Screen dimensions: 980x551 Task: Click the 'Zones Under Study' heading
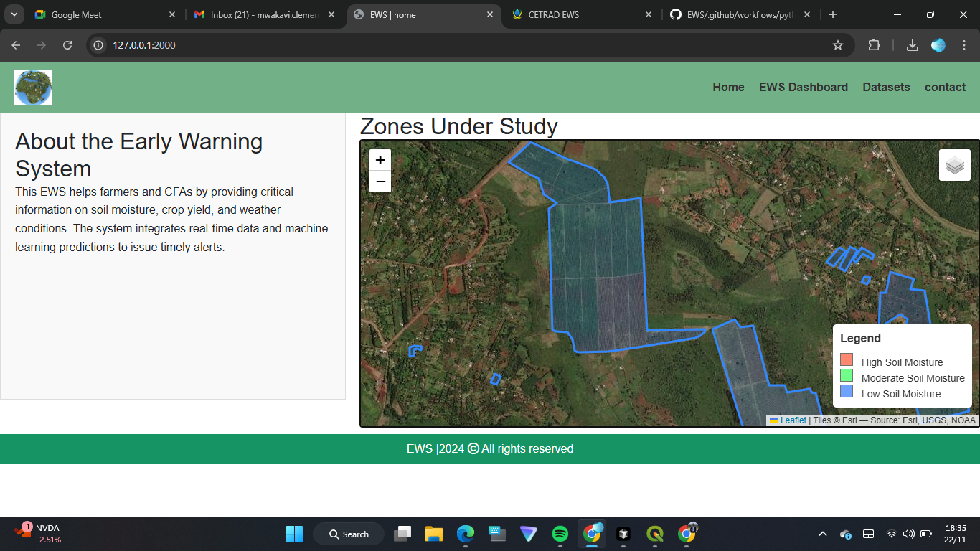click(458, 126)
